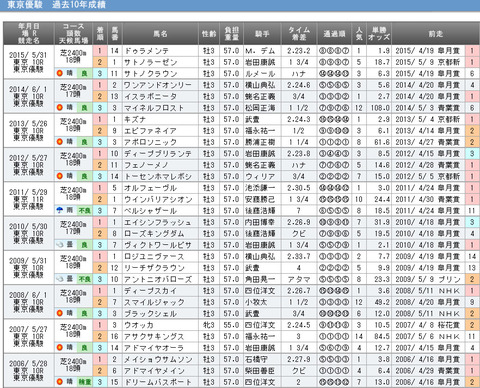480x388 pixels.
Task: Click winning time 2.23.2
Action: 299,51
